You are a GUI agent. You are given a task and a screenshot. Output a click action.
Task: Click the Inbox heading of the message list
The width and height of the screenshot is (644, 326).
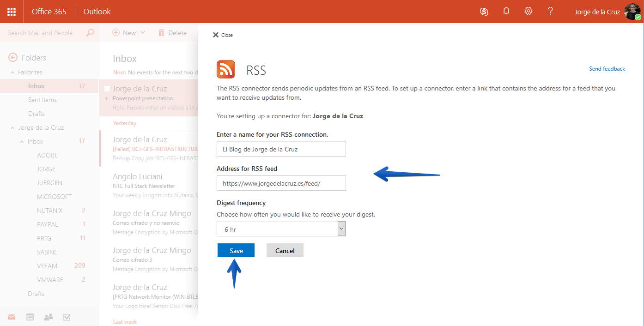(x=125, y=59)
